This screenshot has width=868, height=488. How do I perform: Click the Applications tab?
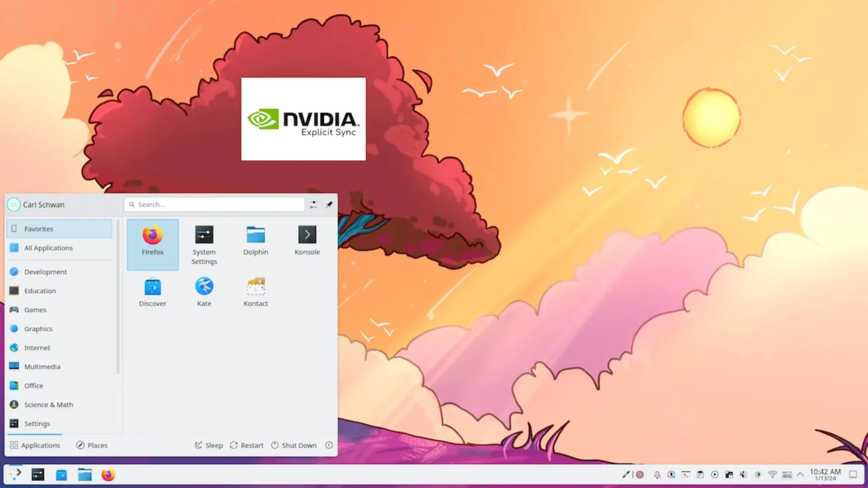click(x=35, y=445)
